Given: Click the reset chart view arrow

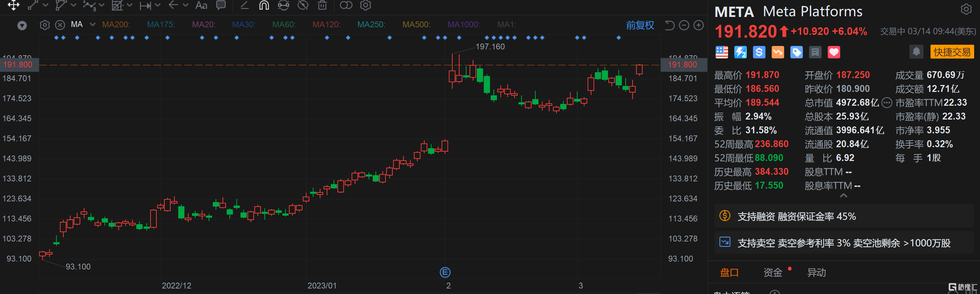Looking at the screenshot, I should (x=669, y=26).
